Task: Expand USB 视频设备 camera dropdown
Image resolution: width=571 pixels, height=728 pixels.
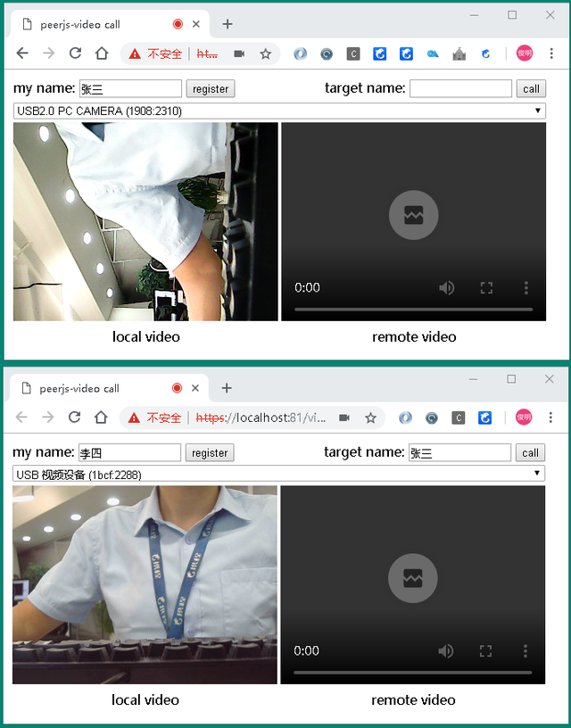Action: click(278, 475)
